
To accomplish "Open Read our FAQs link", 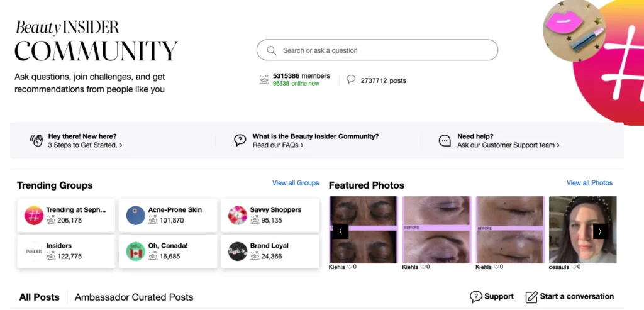I will click(x=278, y=145).
